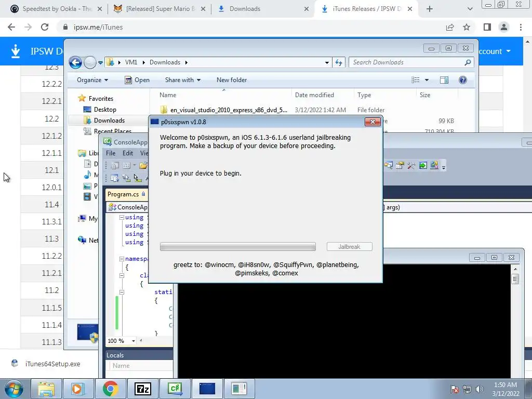Close the p0sixspwn window
Image resolution: width=532 pixels, height=399 pixels.
point(372,122)
